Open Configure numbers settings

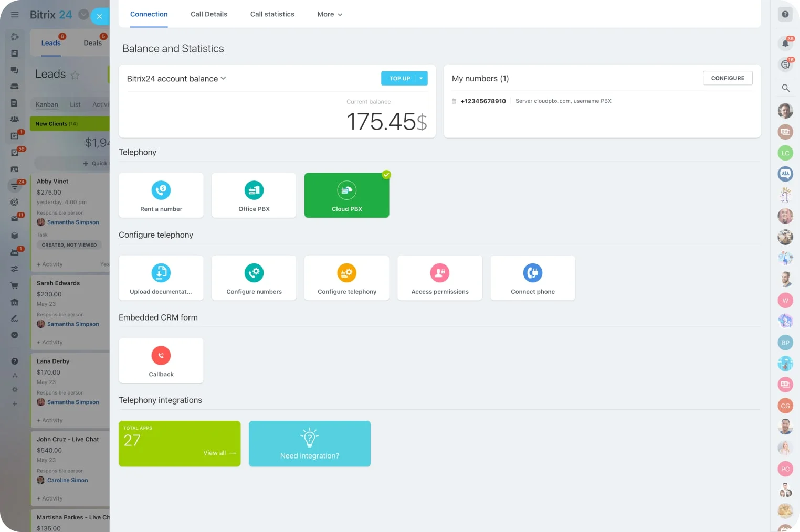(x=254, y=278)
